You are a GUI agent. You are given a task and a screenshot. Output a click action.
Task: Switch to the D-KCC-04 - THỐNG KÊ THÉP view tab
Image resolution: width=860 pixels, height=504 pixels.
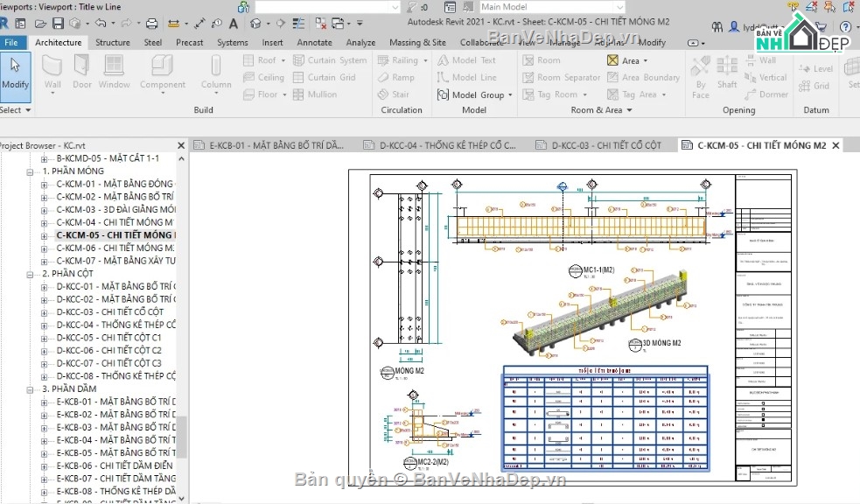[x=440, y=145]
